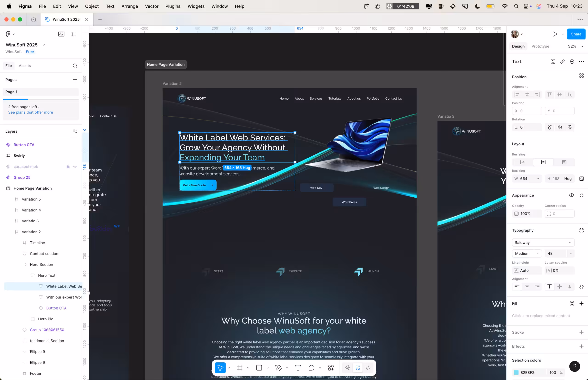The height and width of the screenshot is (380, 588).
Task: Open the Actions tool in toolbar
Action: pyautogui.click(x=331, y=368)
